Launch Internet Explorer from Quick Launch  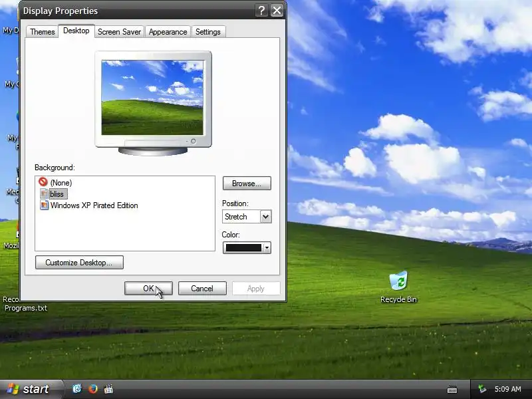click(x=77, y=389)
